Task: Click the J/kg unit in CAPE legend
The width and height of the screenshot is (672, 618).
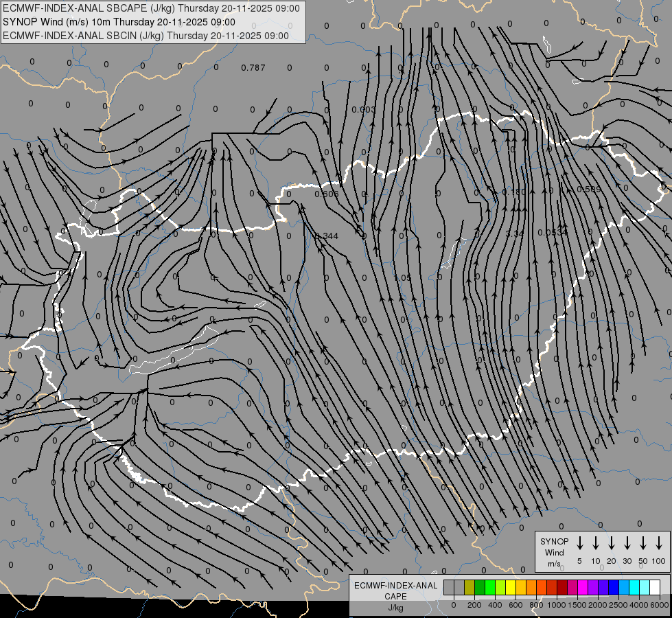Action: (x=395, y=608)
